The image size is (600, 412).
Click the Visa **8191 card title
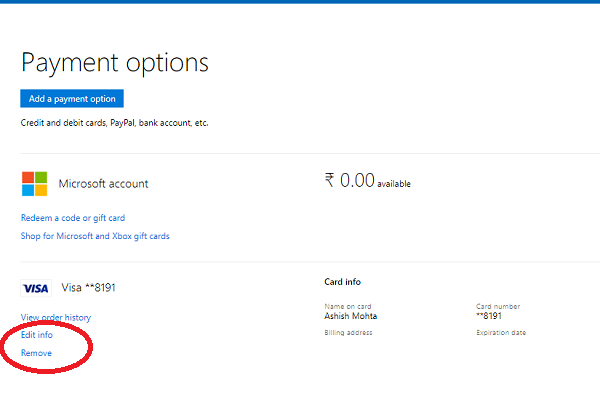88,288
